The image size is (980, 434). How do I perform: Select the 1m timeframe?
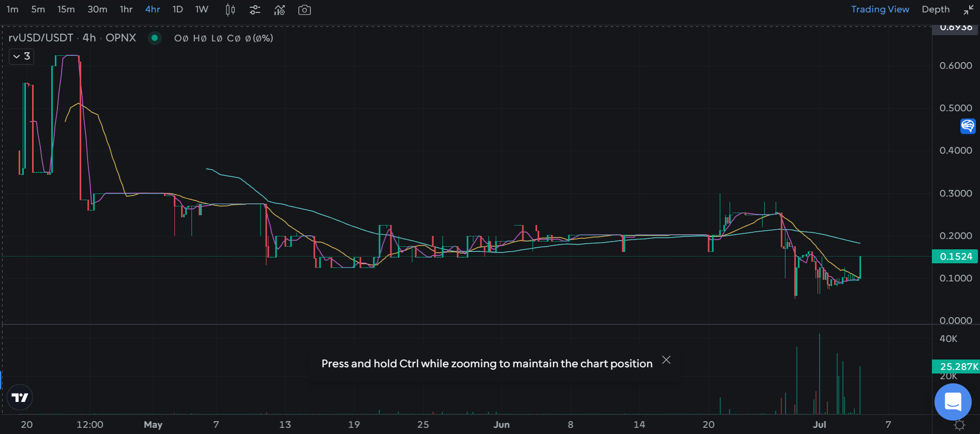(12, 9)
